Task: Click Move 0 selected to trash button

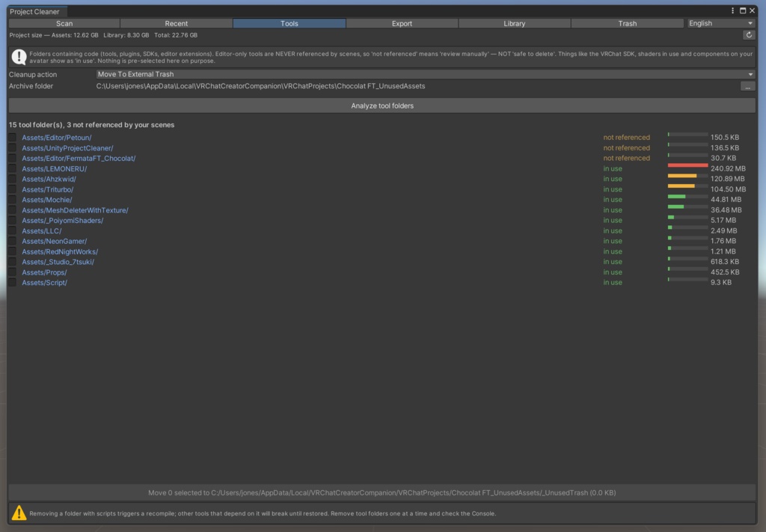Action: pyautogui.click(x=382, y=492)
